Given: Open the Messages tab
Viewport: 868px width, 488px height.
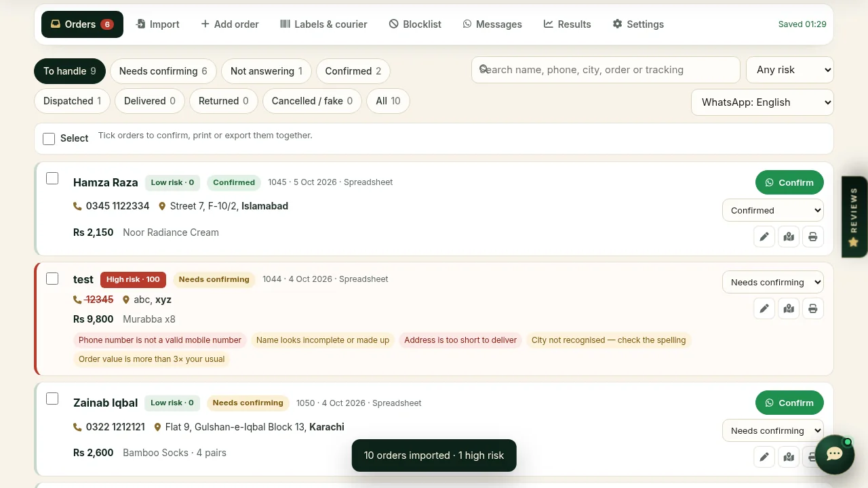Looking at the screenshot, I should (492, 24).
